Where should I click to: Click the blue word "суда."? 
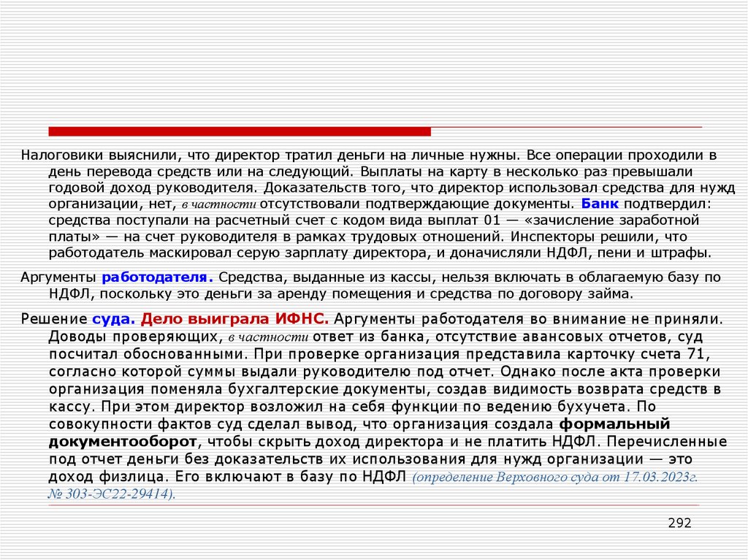click(113, 318)
